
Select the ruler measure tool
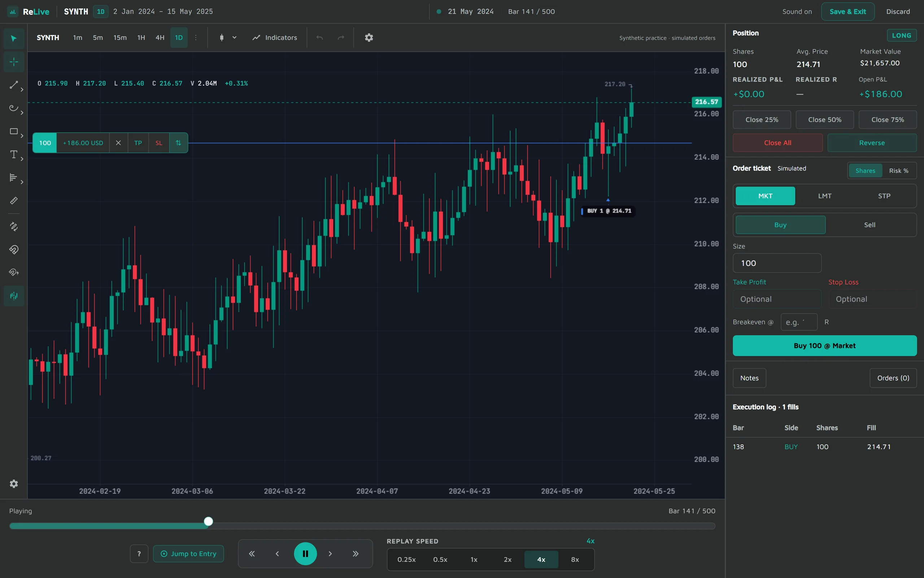(x=14, y=201)
